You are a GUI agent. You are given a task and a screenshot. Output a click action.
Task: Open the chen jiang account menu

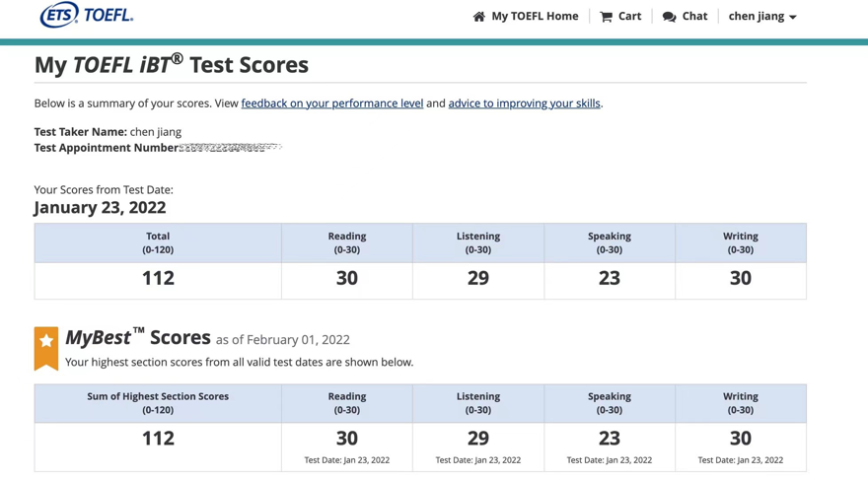(757, 17)
